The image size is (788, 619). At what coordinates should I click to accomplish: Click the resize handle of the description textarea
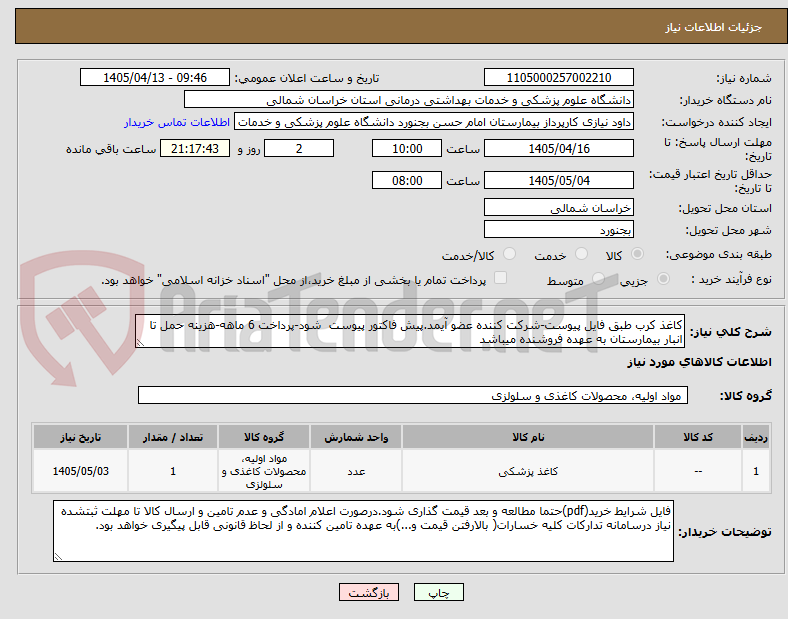pyautogui.click(x=140, y=343)
